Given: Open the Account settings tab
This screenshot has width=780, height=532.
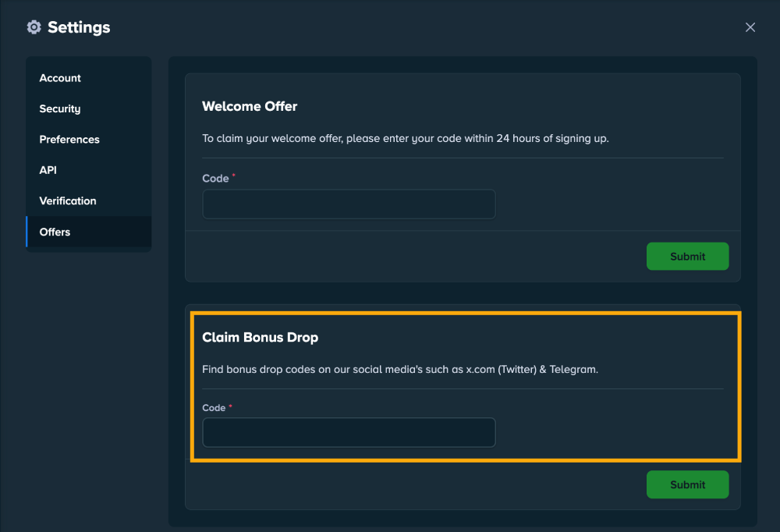Looking at the screenshot, I should (x=60, y=78).
